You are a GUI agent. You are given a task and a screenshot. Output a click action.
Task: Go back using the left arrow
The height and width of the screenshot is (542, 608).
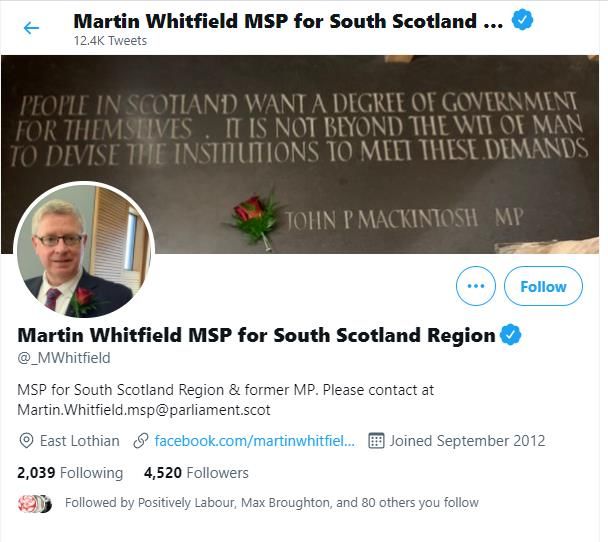(31, 28)
